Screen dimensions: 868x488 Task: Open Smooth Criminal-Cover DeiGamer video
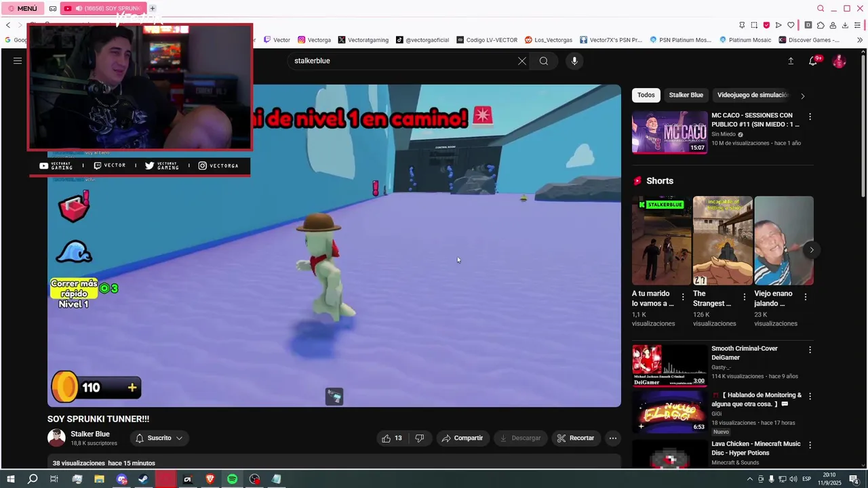click(670, 365)
